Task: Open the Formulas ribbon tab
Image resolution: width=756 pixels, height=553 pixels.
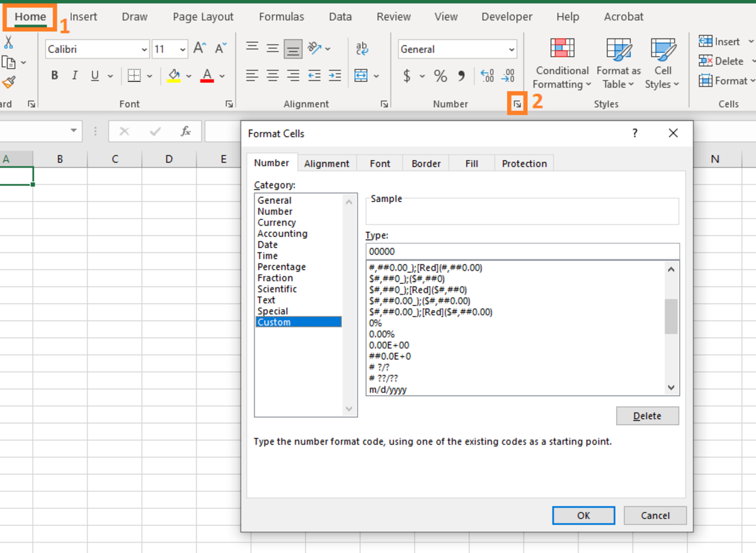Action: tap(281, 16)
